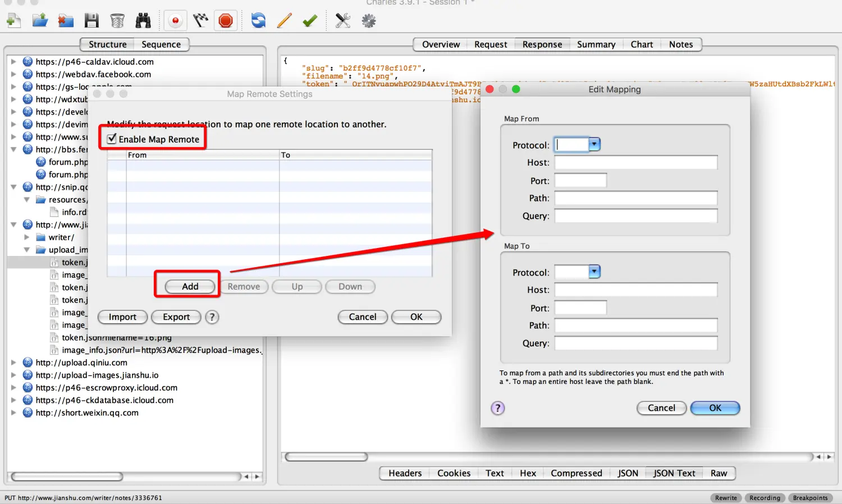Toggle the Rewrite status bar button
The width and height of the screenshot is (842, 504).
coord(726,498)
